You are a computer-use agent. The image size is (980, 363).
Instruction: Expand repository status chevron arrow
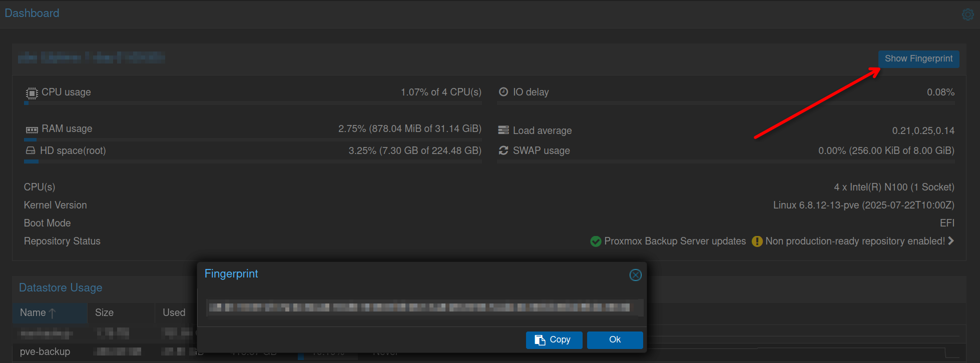[951, 241]
